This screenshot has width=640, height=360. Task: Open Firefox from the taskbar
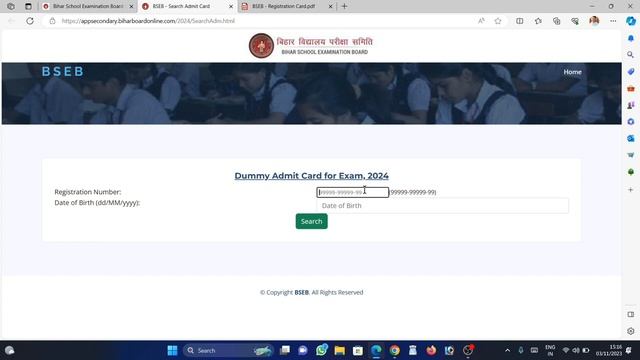point(431,350)
